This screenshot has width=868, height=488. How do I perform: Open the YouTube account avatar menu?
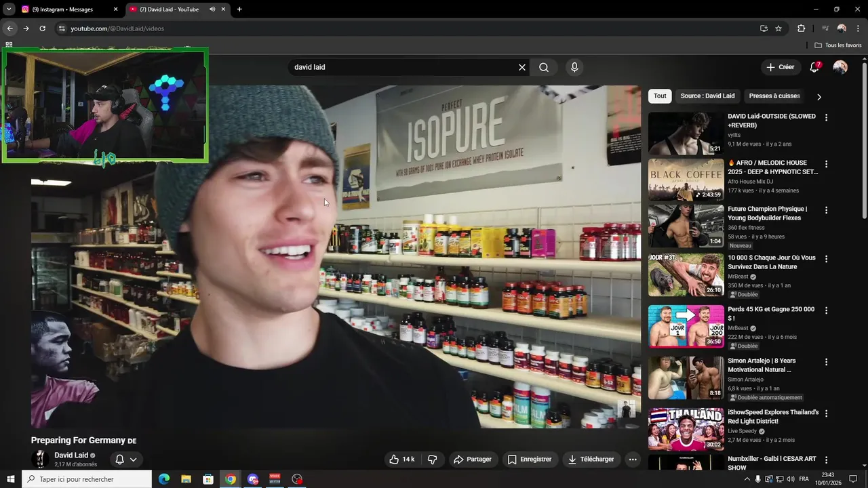click(x=840, y=67)
